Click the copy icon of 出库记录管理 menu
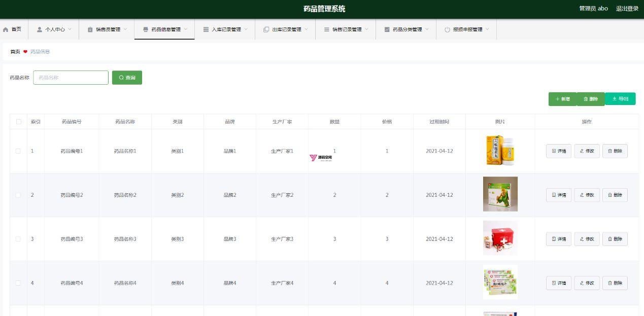The height and width of the screenshot is (316, 644). point(266,29)
